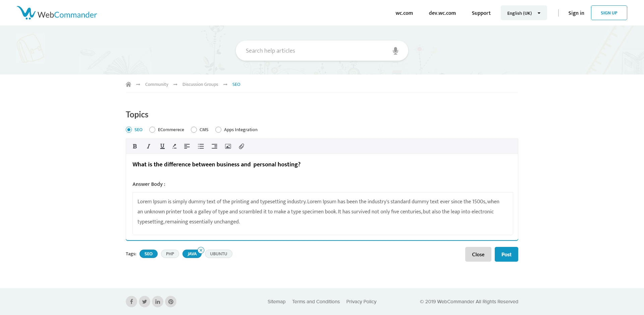
Task: Start voice search with microphone icon
Action: click(395, 51)
